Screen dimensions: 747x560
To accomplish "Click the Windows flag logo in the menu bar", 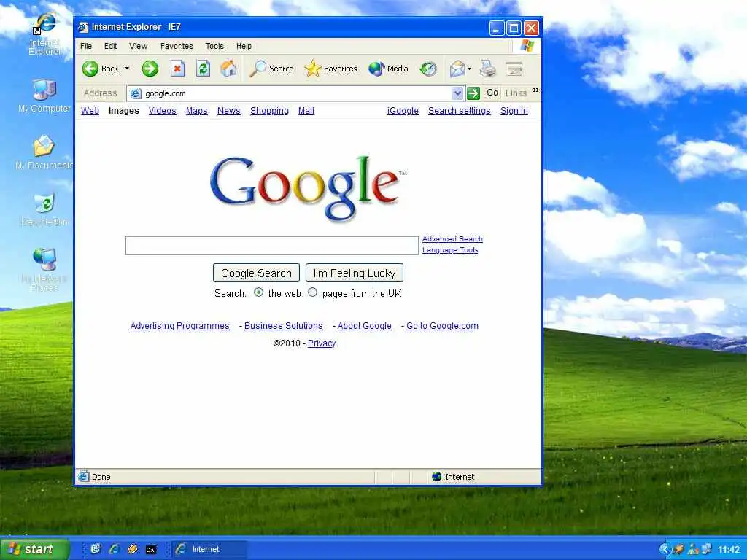I will tap(527, 46).
